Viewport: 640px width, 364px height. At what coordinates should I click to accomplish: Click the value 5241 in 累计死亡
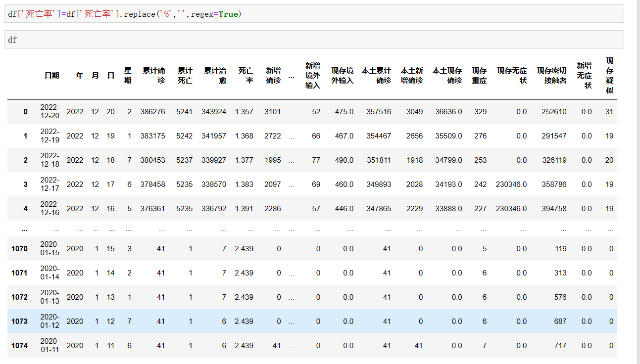(185, 112)
